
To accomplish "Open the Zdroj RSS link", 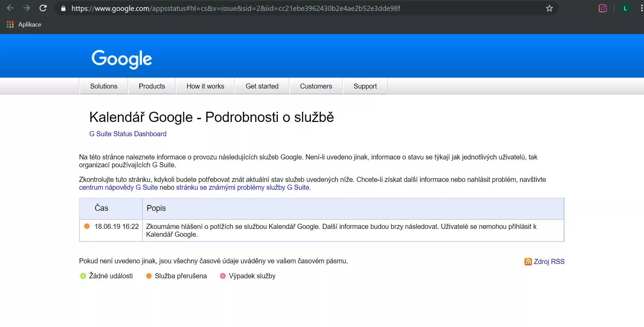I will click(x=549, y=262).
